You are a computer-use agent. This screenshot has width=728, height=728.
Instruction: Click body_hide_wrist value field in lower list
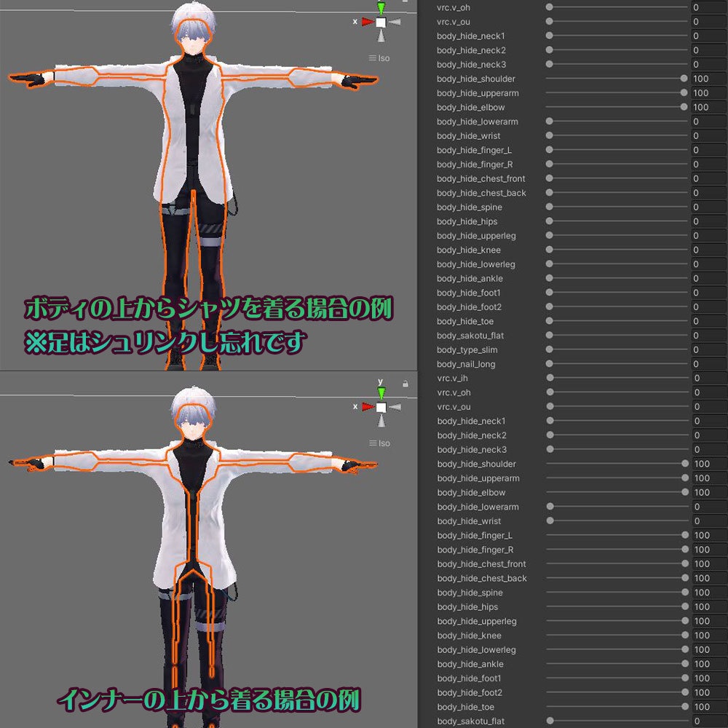click(709, 521)
